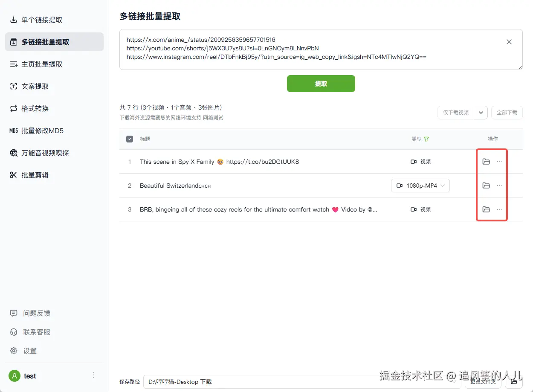Click the green user avatar for test
The width and height of the screenshot is (533, 392).
[x=14, y=376]
